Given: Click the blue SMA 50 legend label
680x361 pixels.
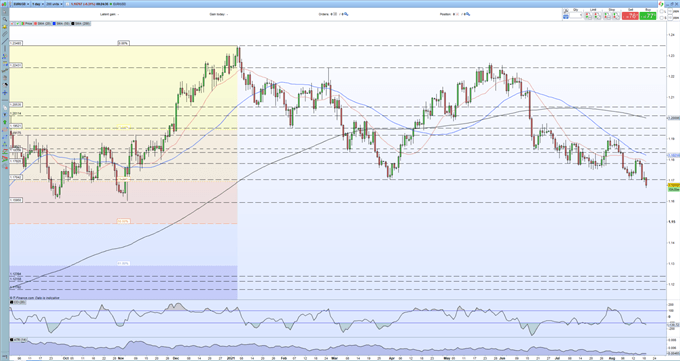Looking at the screenshot, I should [x=63, y=23].
